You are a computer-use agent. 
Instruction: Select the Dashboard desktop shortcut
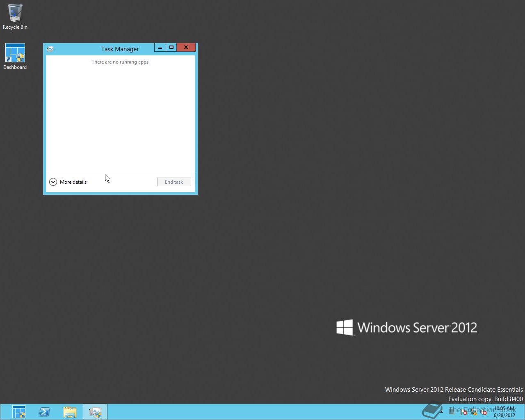point(15,57)
